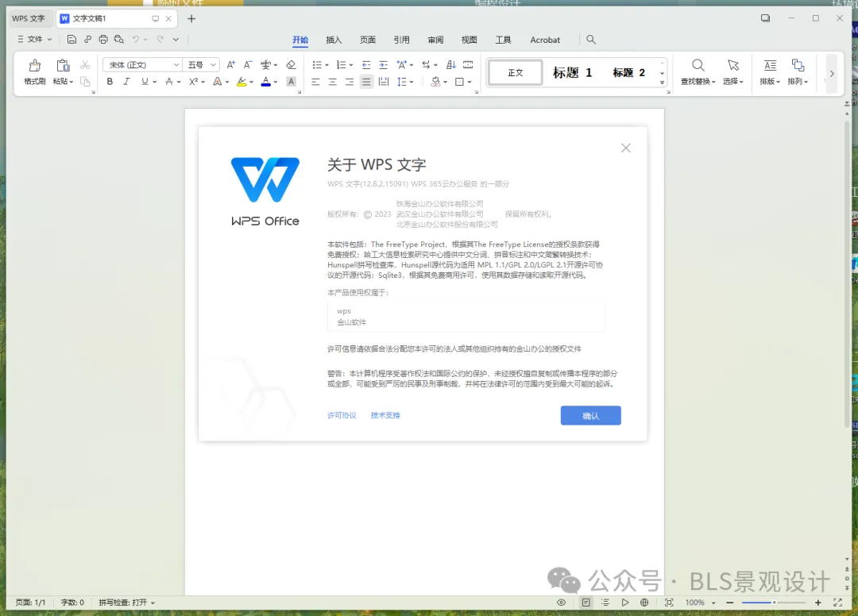Click the eye protection mode icon
This screenshot has height=616, width=858.
562,603
